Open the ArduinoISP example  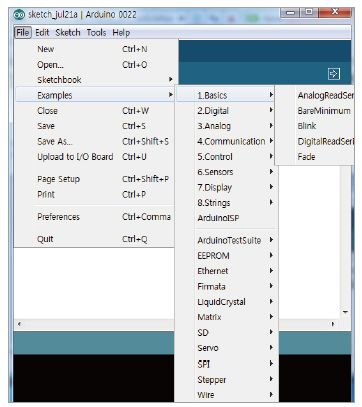click(225, 218)
